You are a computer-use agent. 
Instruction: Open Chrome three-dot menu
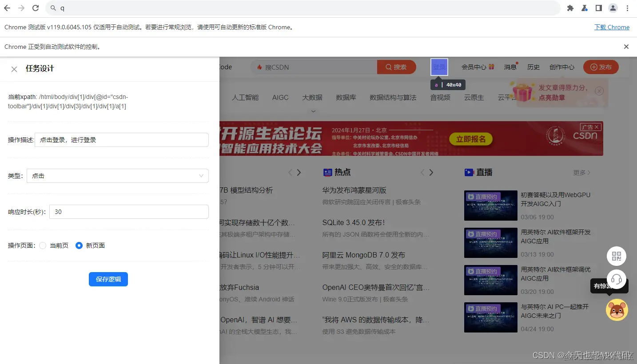627,8
